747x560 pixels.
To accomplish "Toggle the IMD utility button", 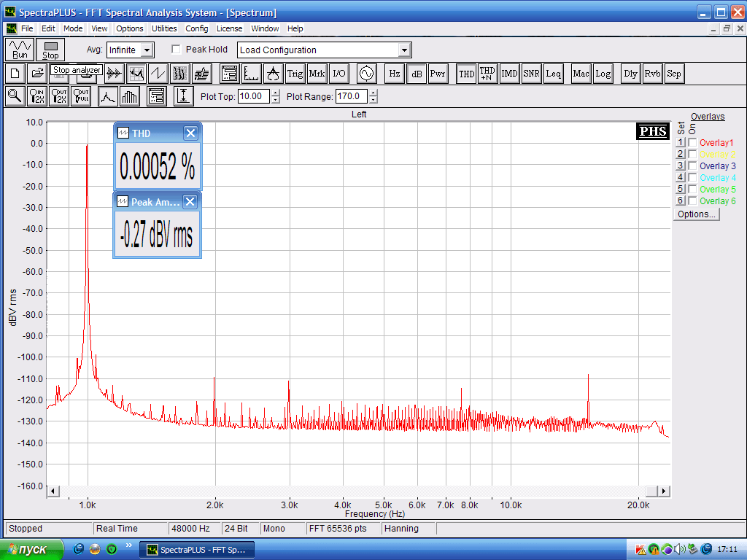I will click(509, 74).
